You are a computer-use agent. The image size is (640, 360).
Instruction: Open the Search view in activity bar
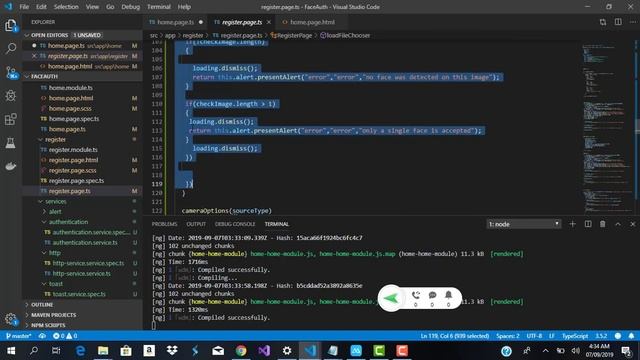11,48
